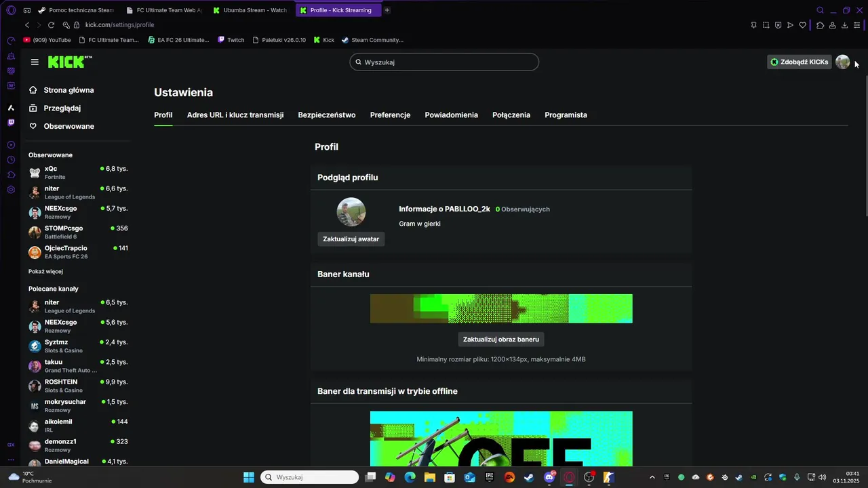Open the Preferencje settings tab
The width and height of the screenshot is (868, 488).
390,115
